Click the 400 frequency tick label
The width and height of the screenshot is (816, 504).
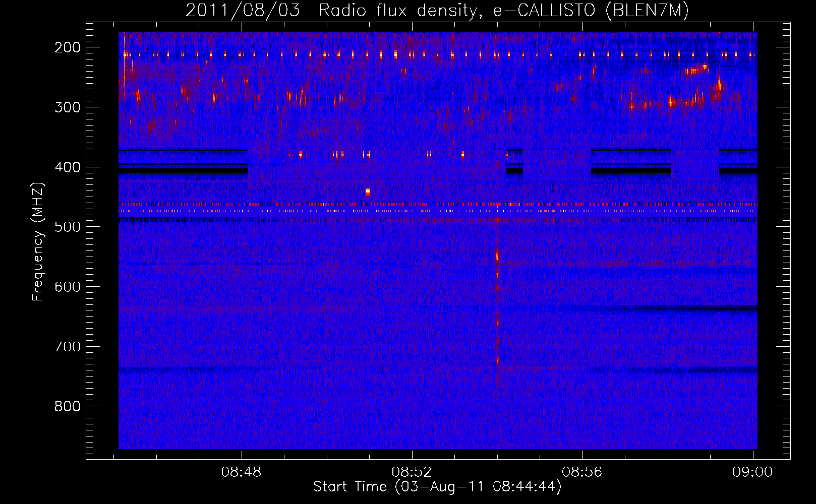click(x=68, y=167)
